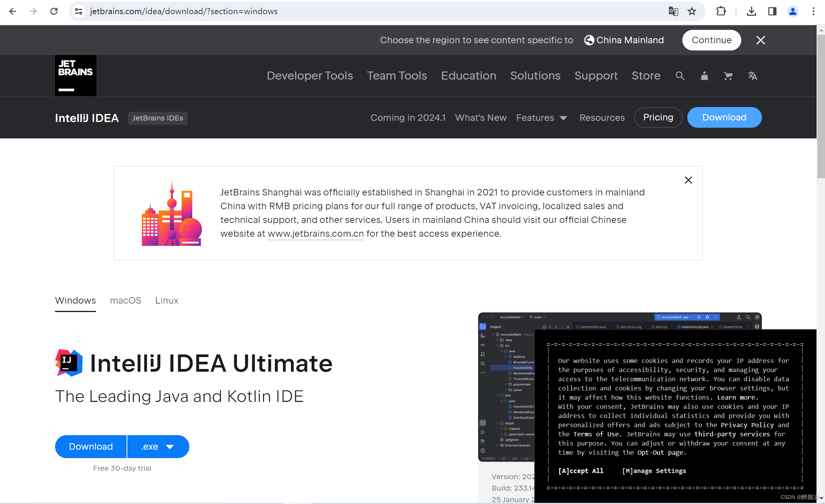The width and height of the screenshot is (825, 504).
Task: Click the translate page icon in address bar
Action: 673,11
